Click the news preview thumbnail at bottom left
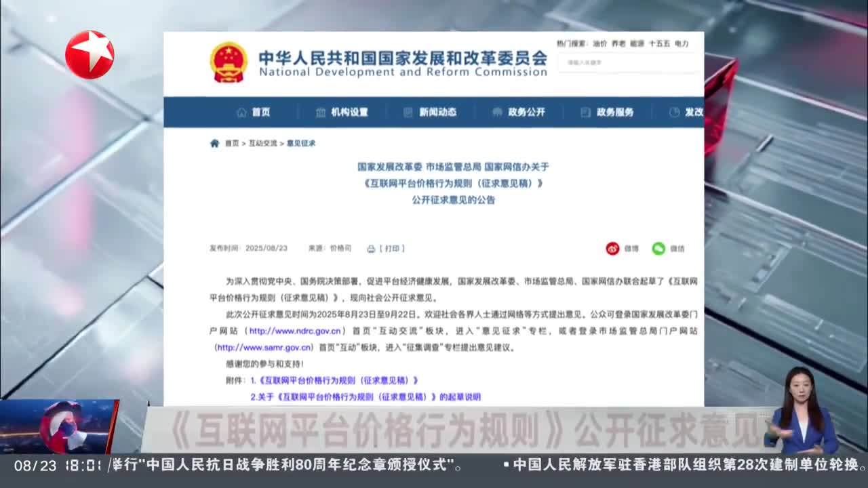This screenshot has height=488, width=868. pyautogui.click(x=60, y=426)
